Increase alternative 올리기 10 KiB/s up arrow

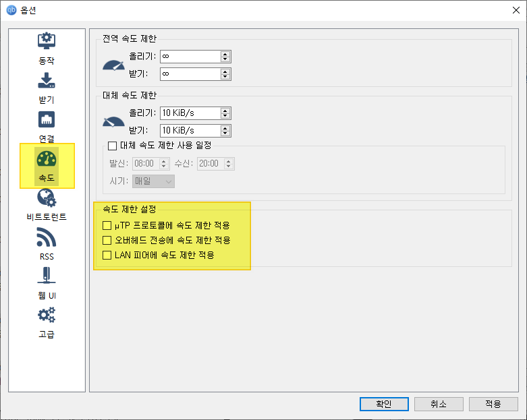(x=225, y=111)
